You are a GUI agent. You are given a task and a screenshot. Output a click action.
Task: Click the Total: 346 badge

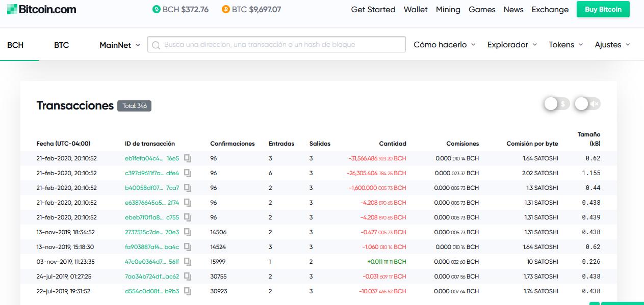(135, 106)
